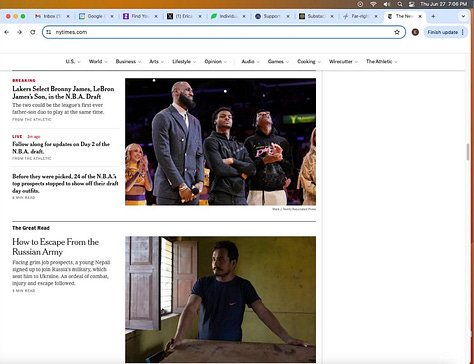Open the site information icon in address bar
Screen dimensions: 474x364
tap(49, 32)
